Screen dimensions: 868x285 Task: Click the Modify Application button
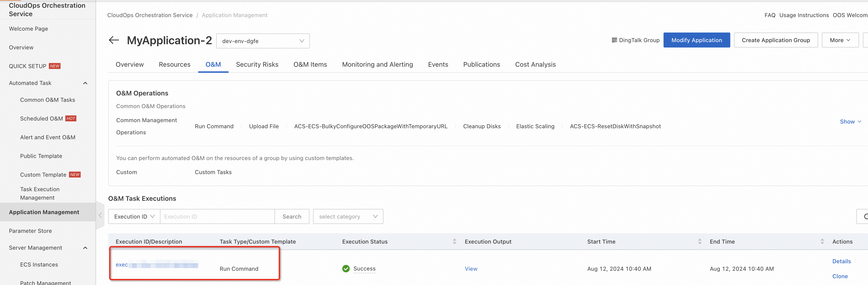pyautogui.click(x=696, y=40)
